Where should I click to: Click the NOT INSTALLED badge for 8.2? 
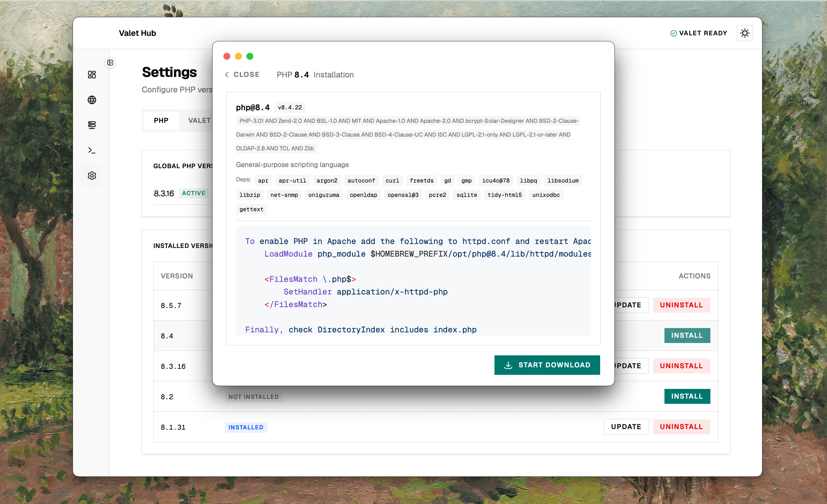(x=253, y=397)
